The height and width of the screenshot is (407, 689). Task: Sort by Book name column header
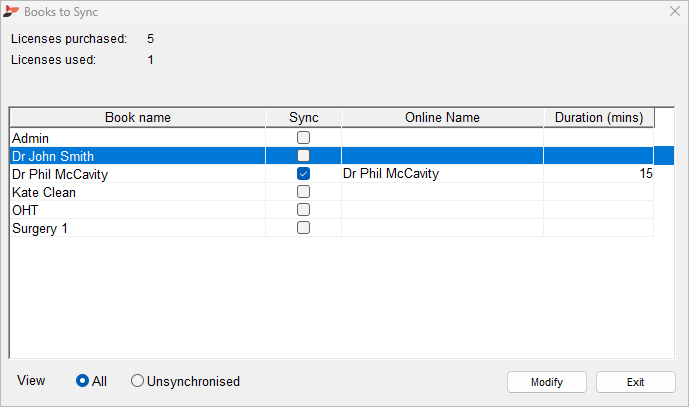[138, 118]
